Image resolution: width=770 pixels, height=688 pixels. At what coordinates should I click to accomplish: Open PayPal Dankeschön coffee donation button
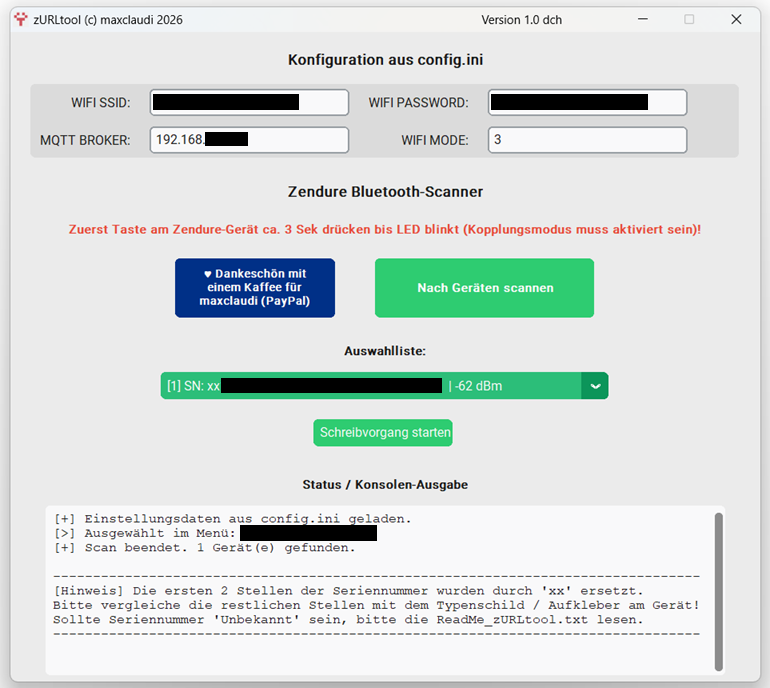pyautogui.click(x=255, y=288)
